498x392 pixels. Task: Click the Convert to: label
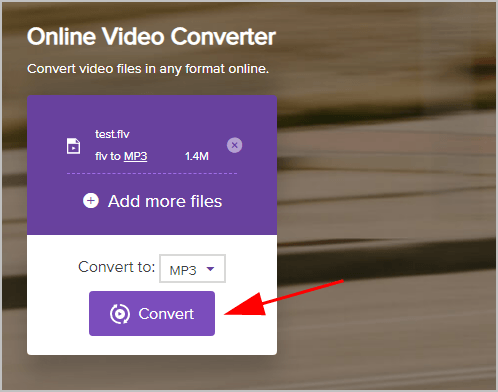click(117, 267)
